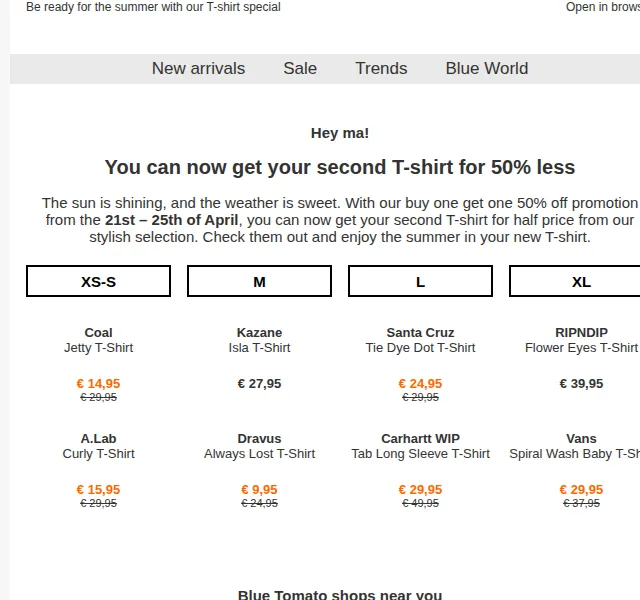Open the Blue World link
This screenshot has width=640, height=600.
tap(487, 69)
